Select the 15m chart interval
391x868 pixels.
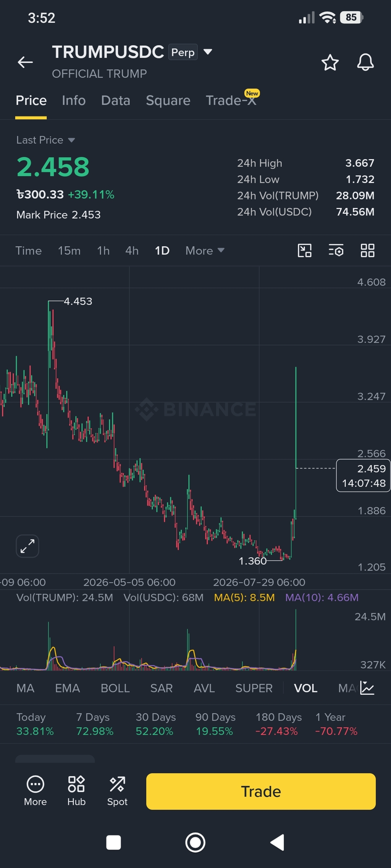[69, 250]
